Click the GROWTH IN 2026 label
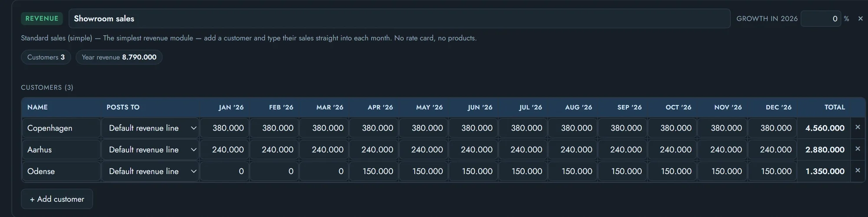868x217 pixels. click(x=767, y=19)
